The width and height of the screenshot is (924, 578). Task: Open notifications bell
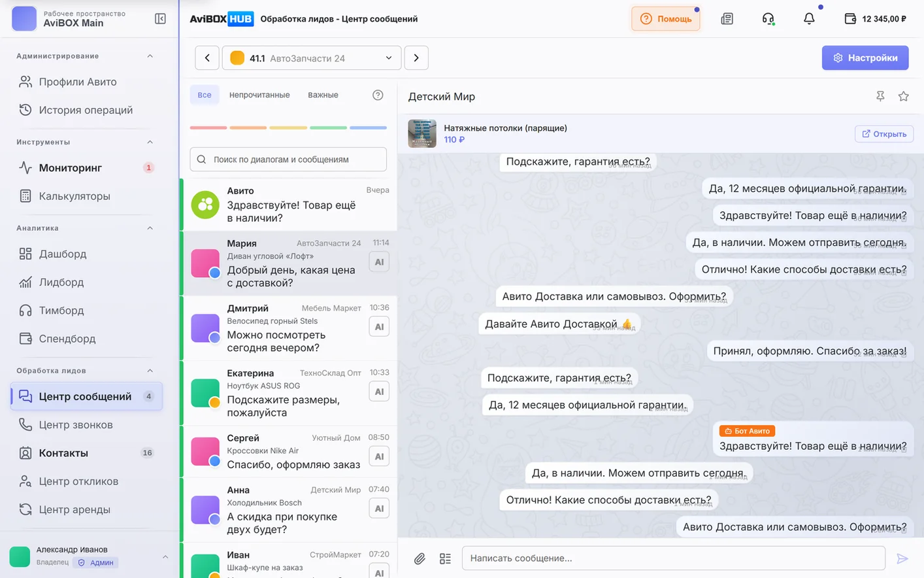coord(809,19)
